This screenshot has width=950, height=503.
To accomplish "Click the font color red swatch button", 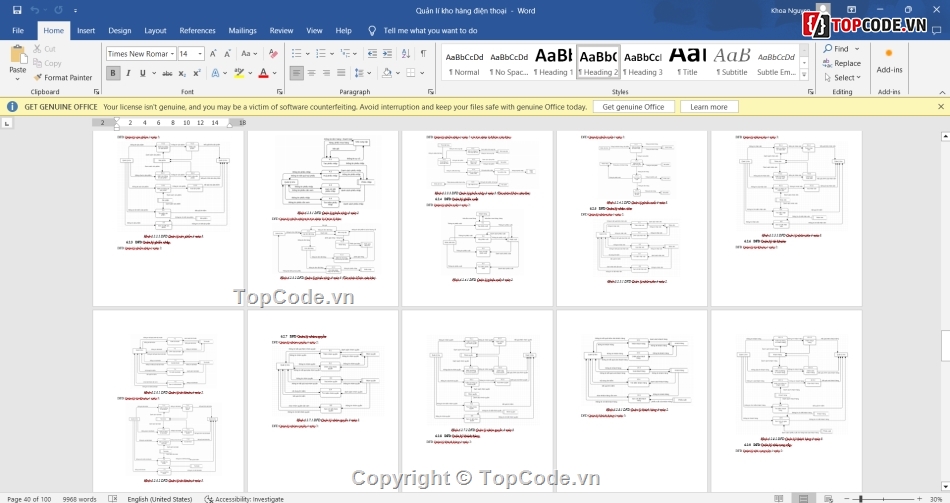I will [263, 73].
